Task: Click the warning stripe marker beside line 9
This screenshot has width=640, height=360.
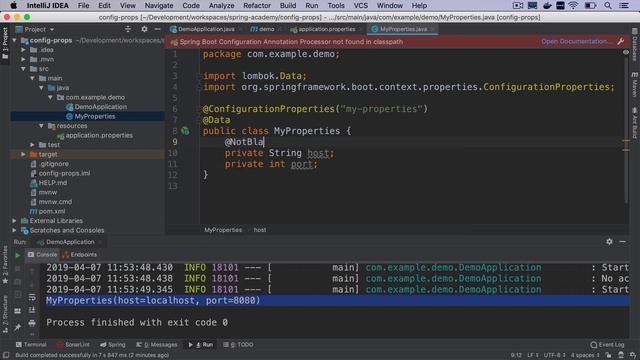Action: [626, 142]
